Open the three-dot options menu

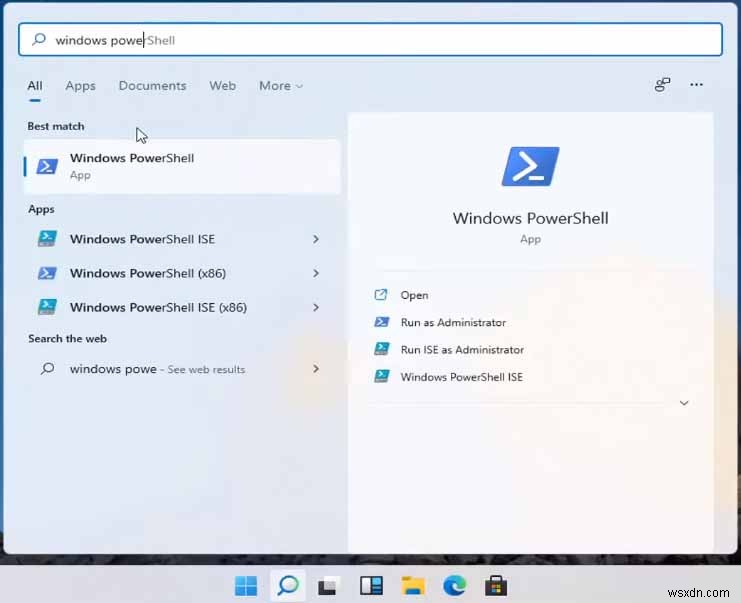696,85
